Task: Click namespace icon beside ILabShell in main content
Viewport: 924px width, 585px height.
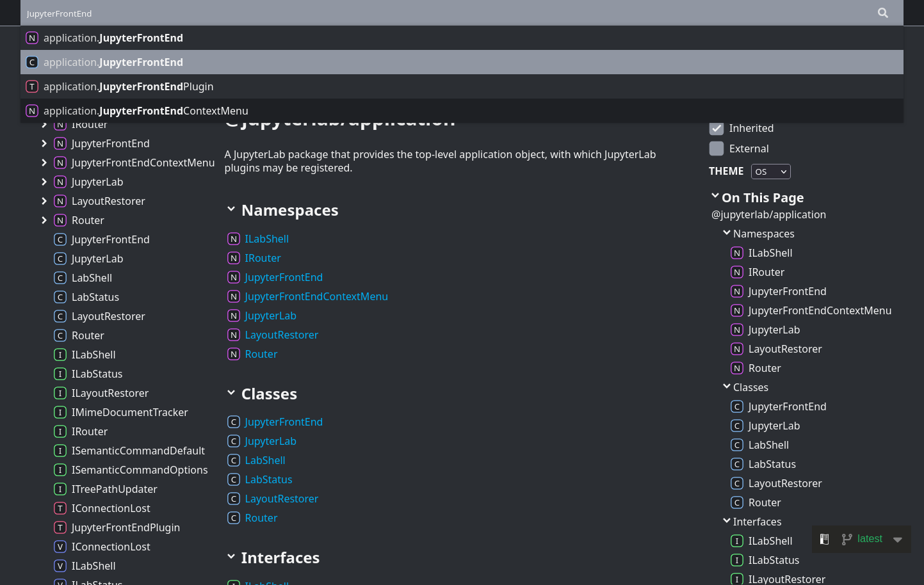Action: click(234, 239)
